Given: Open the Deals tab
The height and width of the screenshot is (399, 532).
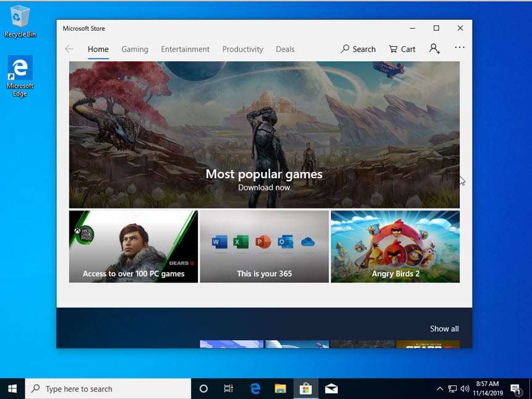Looking at the screenshot, I should (x=285, y=49).
